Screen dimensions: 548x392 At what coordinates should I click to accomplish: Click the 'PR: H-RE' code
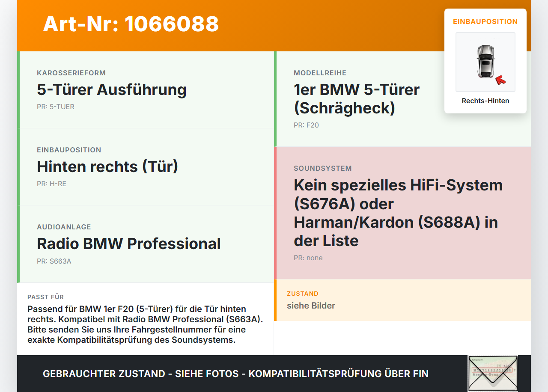51,184
